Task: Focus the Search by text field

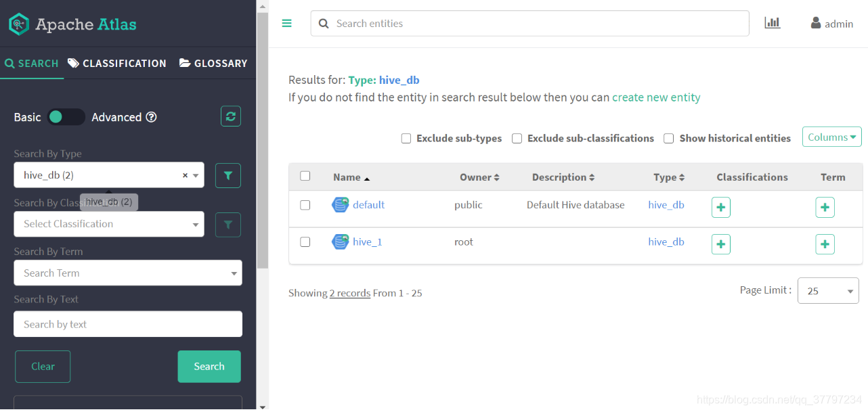Action: tap(128, 324)
